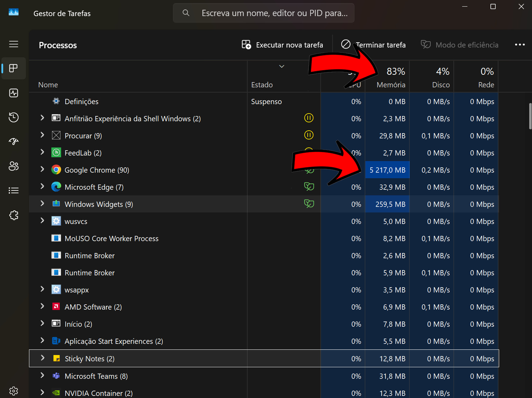This screenshot has width=532, height=398.
Task: Open the hamburger navigation menu
Action: pyautogui.click(x=14, y=44)
